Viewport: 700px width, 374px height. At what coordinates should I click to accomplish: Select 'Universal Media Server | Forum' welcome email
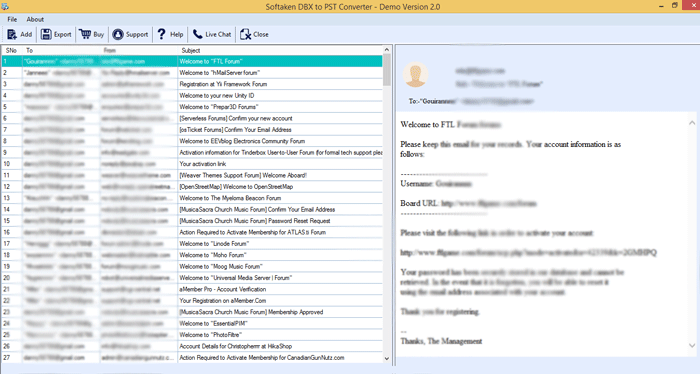(x=192, y=278)
